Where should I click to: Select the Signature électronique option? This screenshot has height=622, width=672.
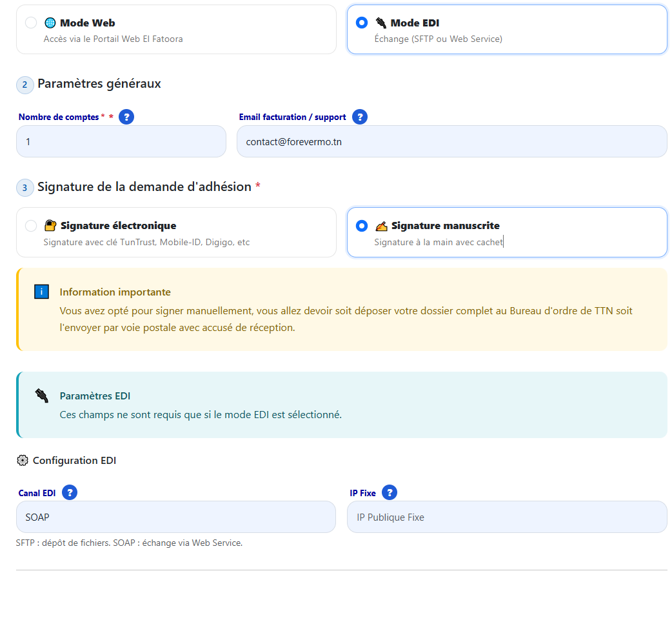[x=30, y=226]
